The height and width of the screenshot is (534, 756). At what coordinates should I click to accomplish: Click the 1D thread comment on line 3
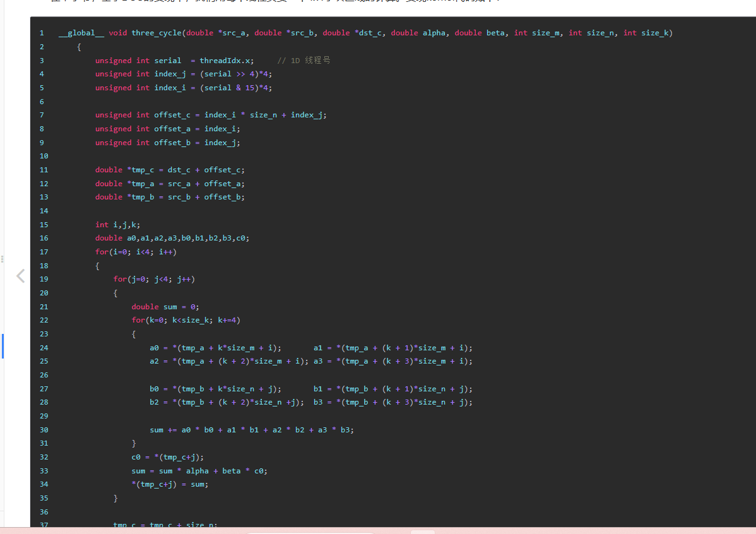(304, 61)
